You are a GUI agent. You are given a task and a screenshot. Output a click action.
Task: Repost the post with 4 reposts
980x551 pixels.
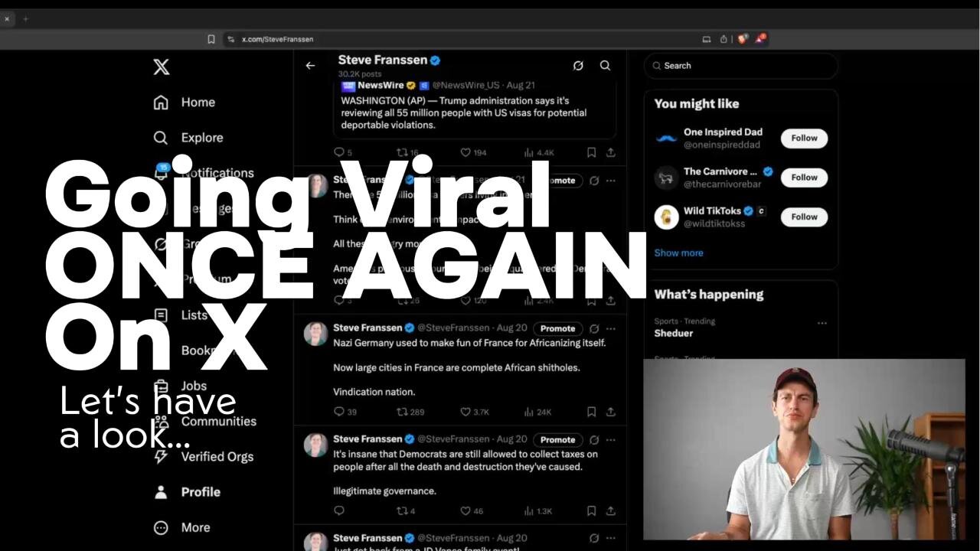[405, 510]
